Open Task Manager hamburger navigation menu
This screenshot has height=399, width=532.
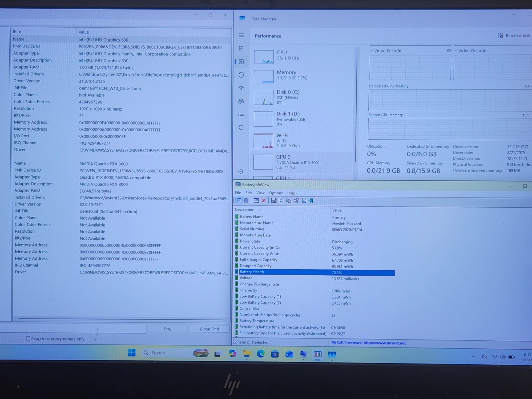(x=241, y=35)
